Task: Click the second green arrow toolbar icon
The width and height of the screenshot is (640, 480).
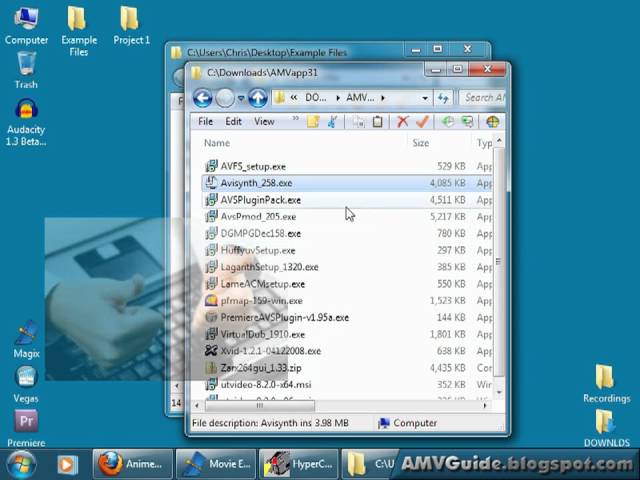Action: click(x=467, y=122)
